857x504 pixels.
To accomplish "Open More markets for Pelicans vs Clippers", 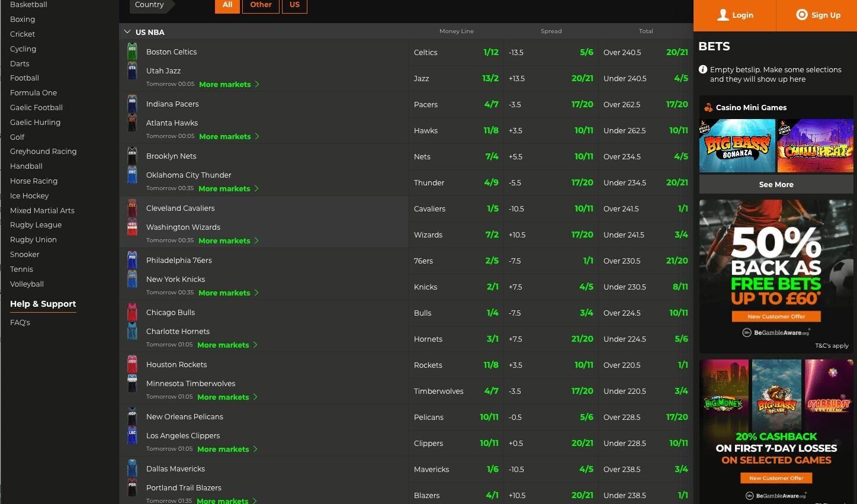I will (227, 449).
